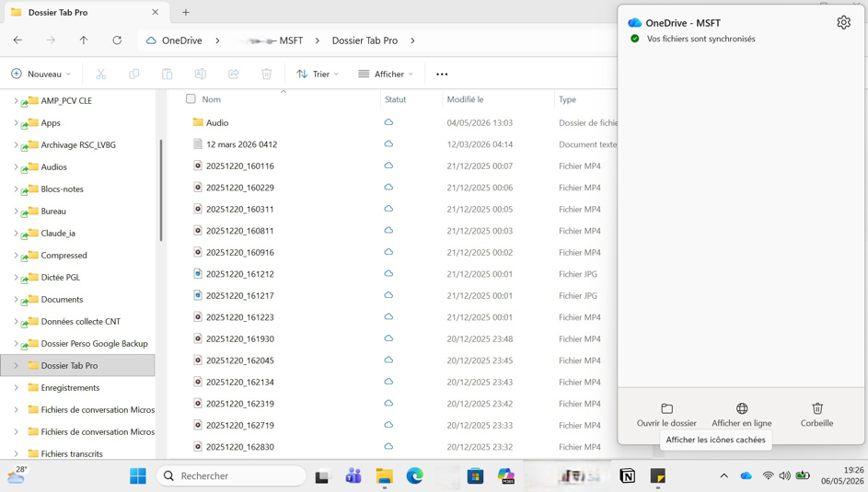Open Notion from the taskbar
The width and height of the screenshot is (868, 492).
coord(627,475)
